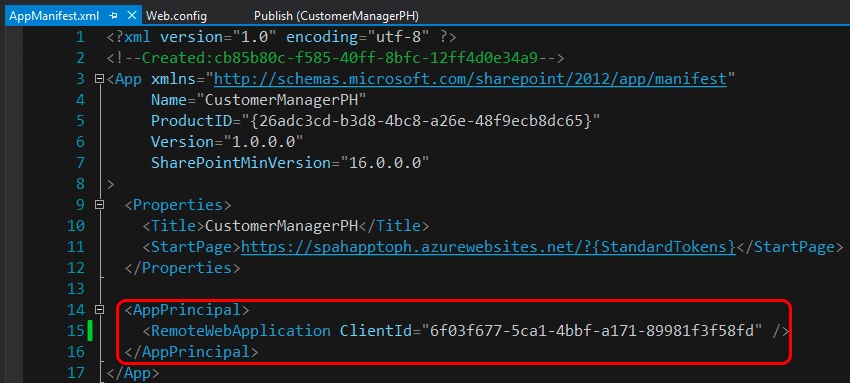Screen dimensions: 850x383
Task: Click the xml declaration on line 1
Action: [281, 37]
